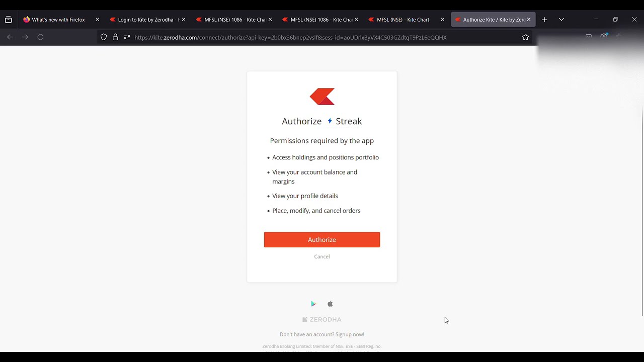Click the Zerodha footer logo
The image size is (644, 362).
322,319
